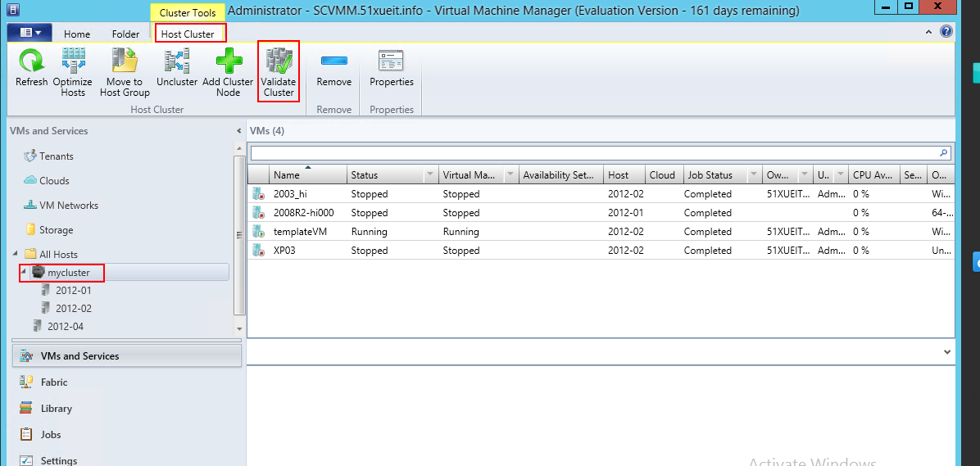Select the VMs and Services workspace
The height and width of the screenshot is (466, 980).
pyautogui.click(x=127, y=356)
